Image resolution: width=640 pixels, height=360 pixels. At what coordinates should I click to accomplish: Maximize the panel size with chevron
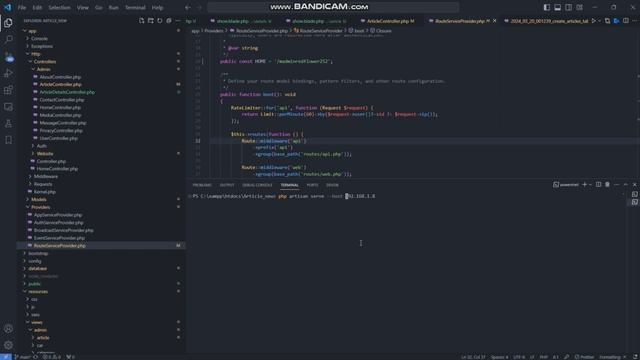[626, 185]
